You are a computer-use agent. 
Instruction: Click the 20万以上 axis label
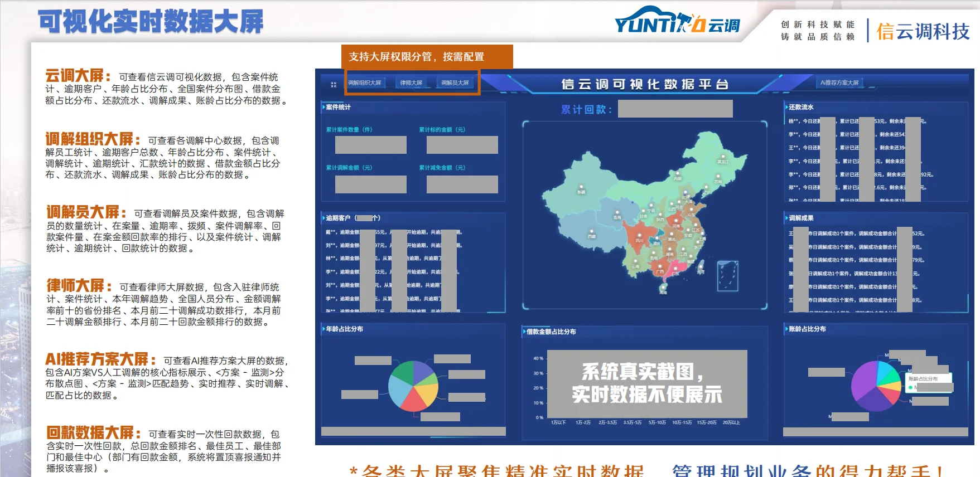[x=731, y=422]
